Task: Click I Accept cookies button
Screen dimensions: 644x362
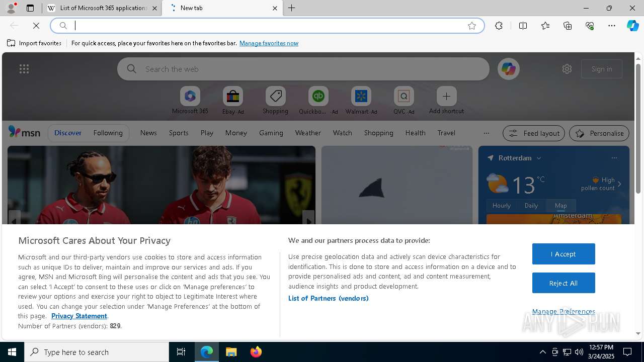Action: (x=563, y=254)
